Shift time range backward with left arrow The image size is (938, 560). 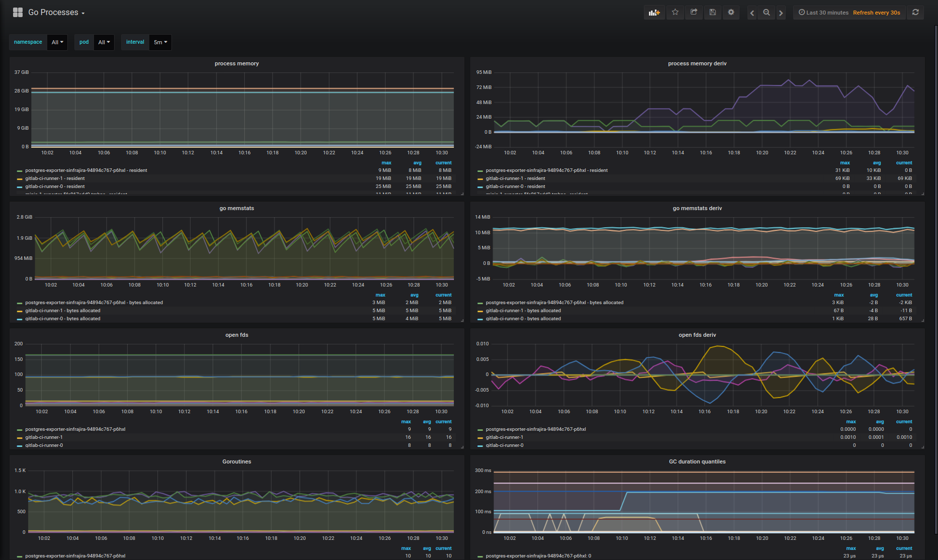(x=752, y=13)
